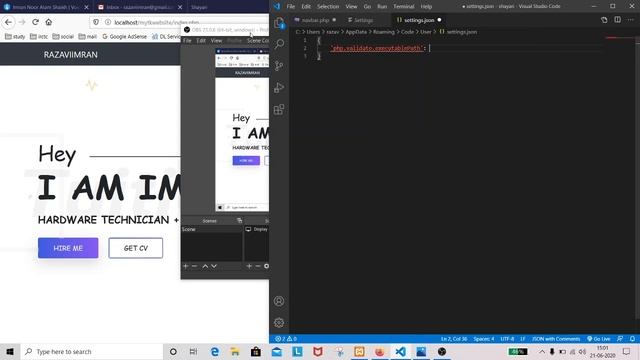Remove the selected source in OBS
Image resolution: width=640 pixels, height=360 pixels.
(x=258, y=266)
